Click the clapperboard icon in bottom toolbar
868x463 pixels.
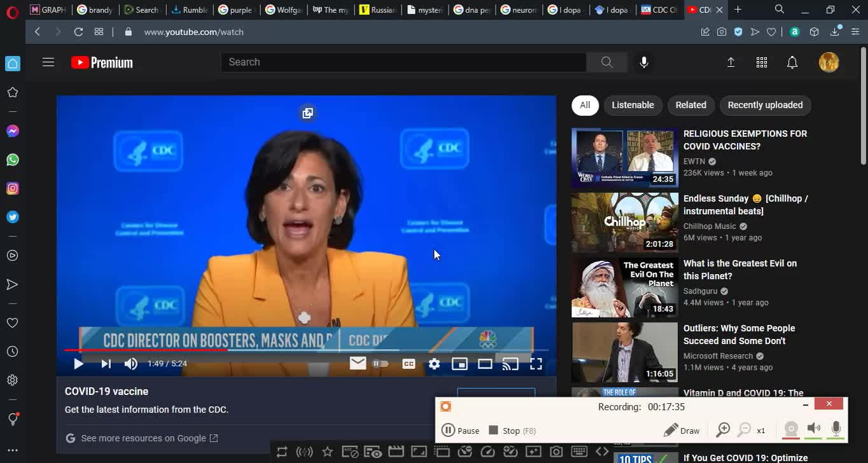[x=396, y=452]
